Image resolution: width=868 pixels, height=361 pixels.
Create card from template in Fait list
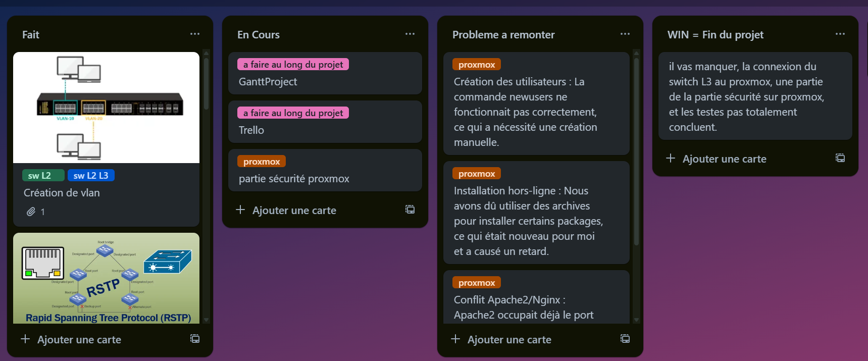[x=195, y=339]
